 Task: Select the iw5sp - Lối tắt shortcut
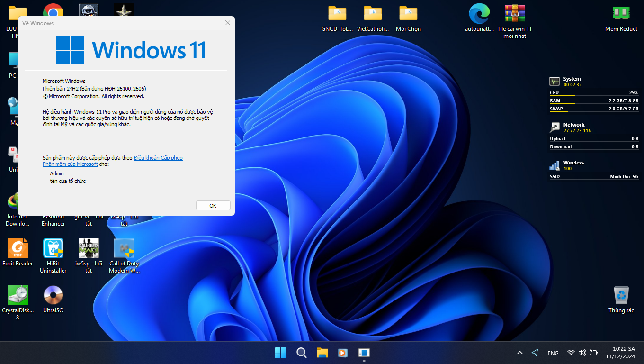point(89,256)
